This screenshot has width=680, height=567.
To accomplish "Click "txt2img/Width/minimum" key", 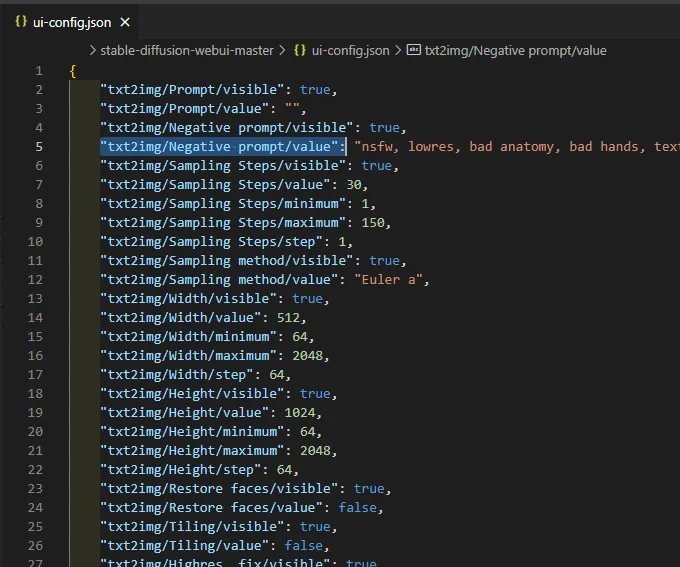I will click(x=188, y=337).
